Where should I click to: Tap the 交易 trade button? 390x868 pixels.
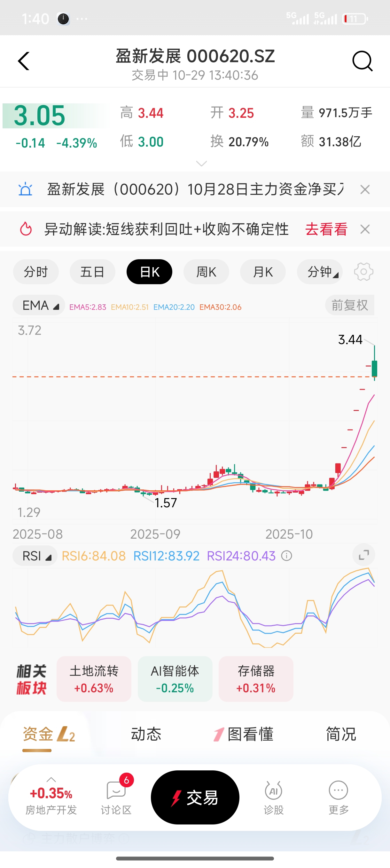[195, 797]
